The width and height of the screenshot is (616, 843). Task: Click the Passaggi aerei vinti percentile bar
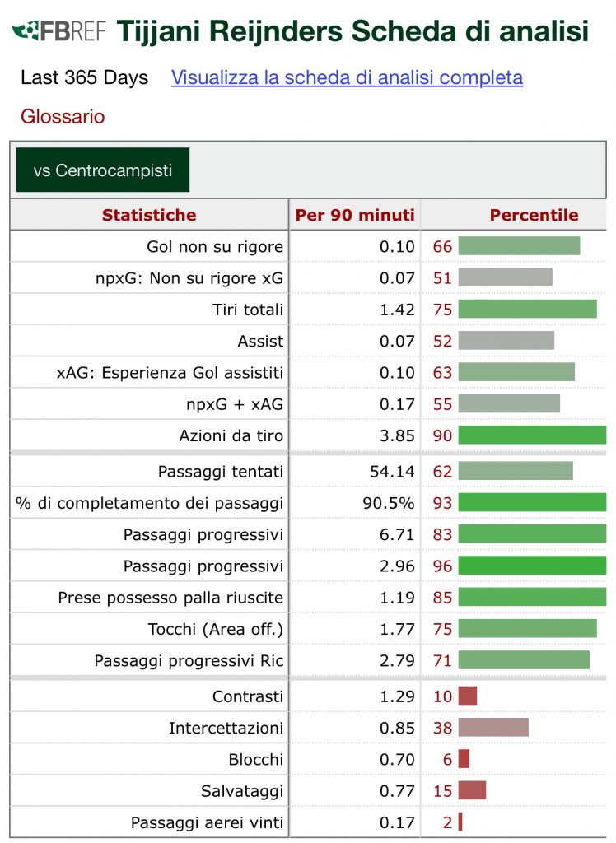pos(460,822)
